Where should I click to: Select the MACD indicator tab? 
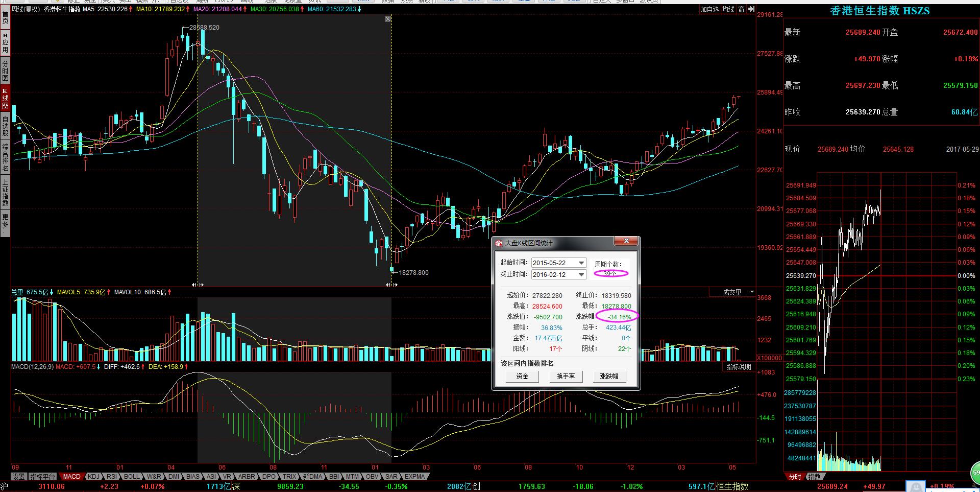coord(71,477)
